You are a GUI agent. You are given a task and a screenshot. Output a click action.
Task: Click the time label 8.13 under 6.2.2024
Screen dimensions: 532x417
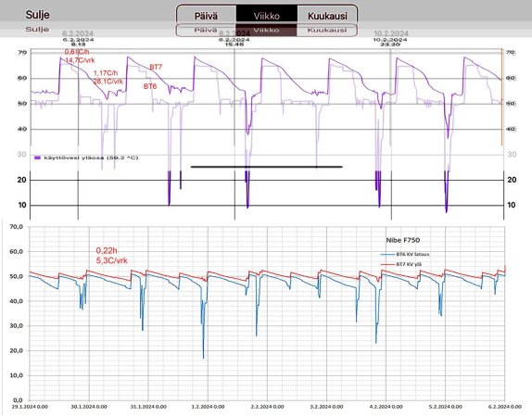click(79, 44)
